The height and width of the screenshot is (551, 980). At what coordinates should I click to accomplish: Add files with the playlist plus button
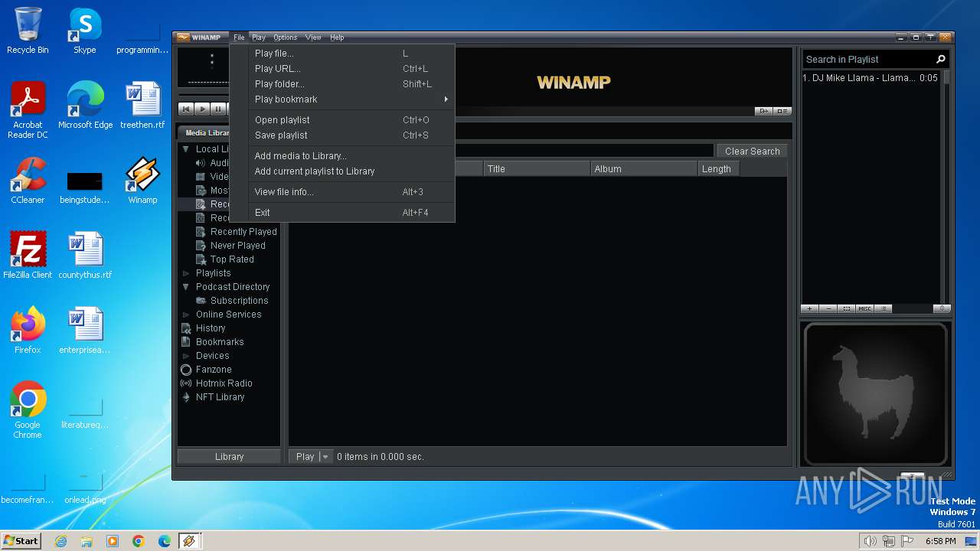(x=810, y=308)
